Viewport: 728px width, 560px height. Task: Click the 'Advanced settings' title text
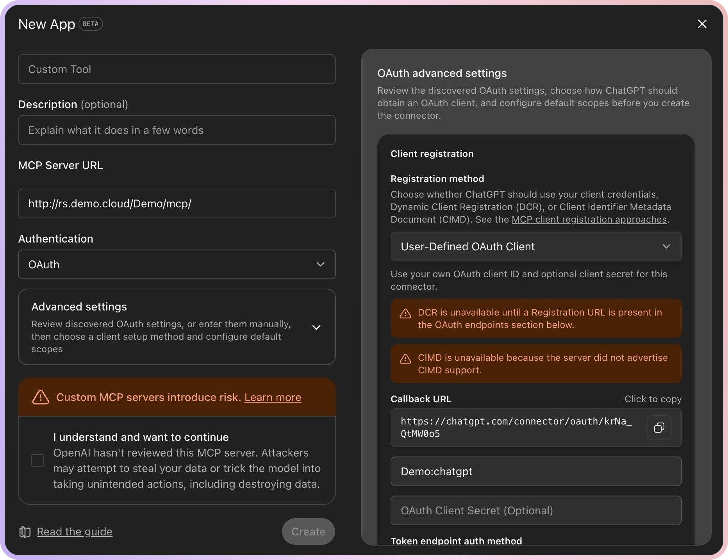pyautogui.click(x=79, y=307)
